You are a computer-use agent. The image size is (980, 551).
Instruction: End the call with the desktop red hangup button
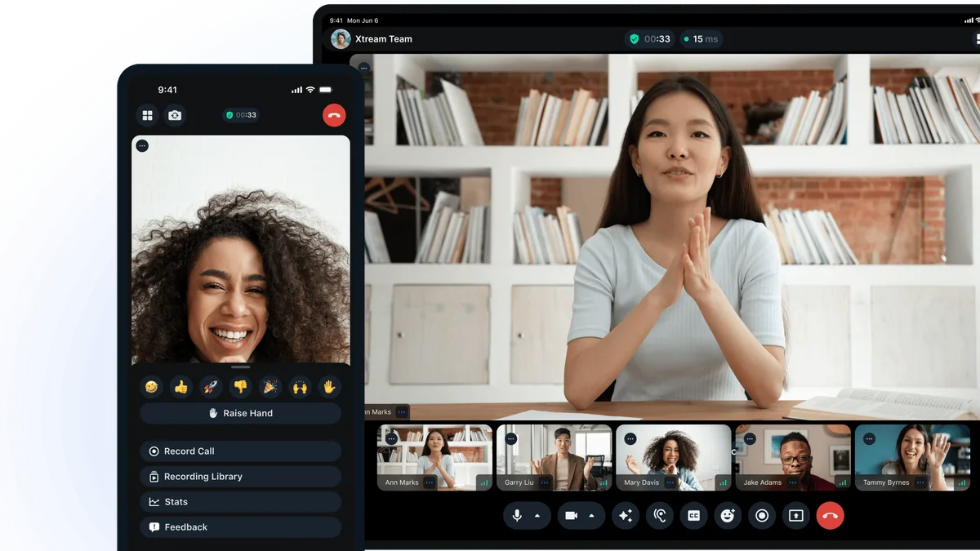pos(830,516)
